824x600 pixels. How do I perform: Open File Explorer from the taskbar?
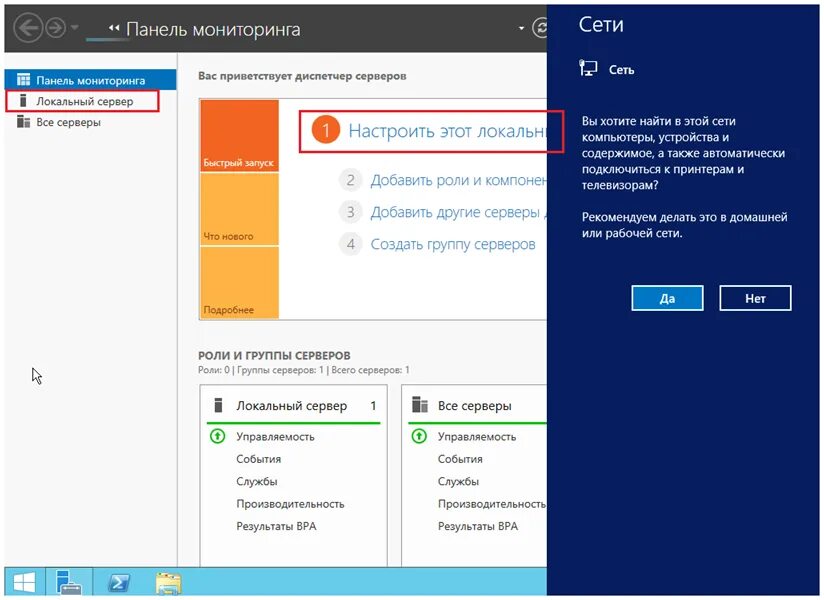[x=168, y=582]
